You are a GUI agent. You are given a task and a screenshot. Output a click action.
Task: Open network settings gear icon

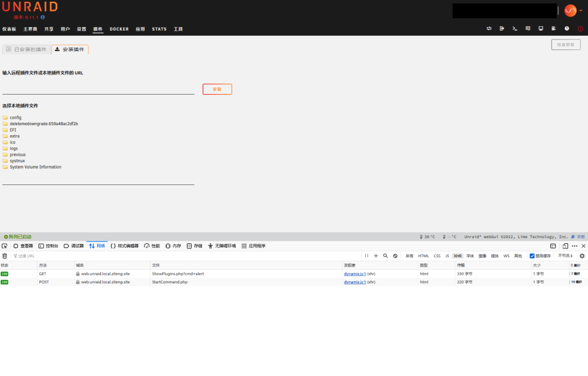(x=582, y=256)
